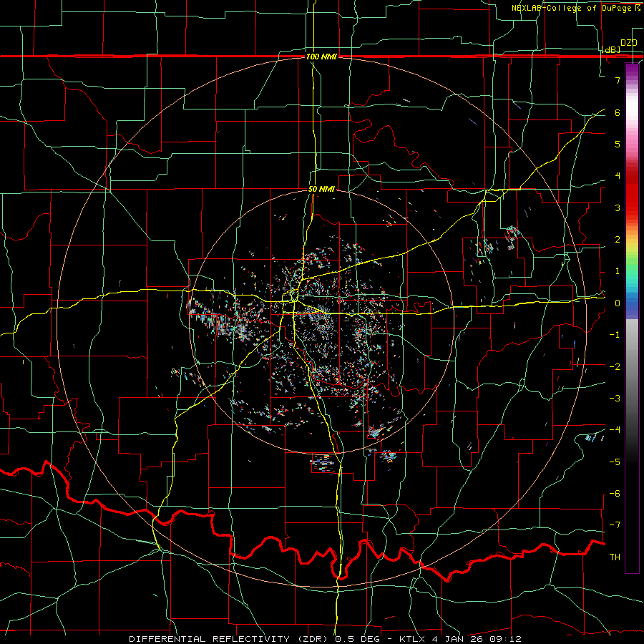Click the '-1' value on the color scale
Viewport: 644px width, 644px height.
tap(615, 335)
